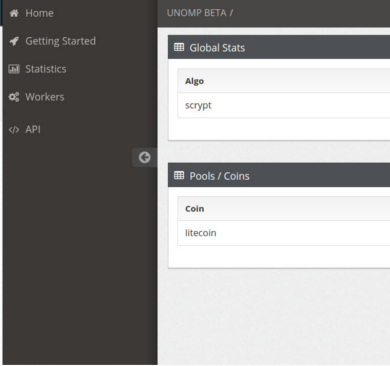Open the Getting Started page

pos(61,41)
